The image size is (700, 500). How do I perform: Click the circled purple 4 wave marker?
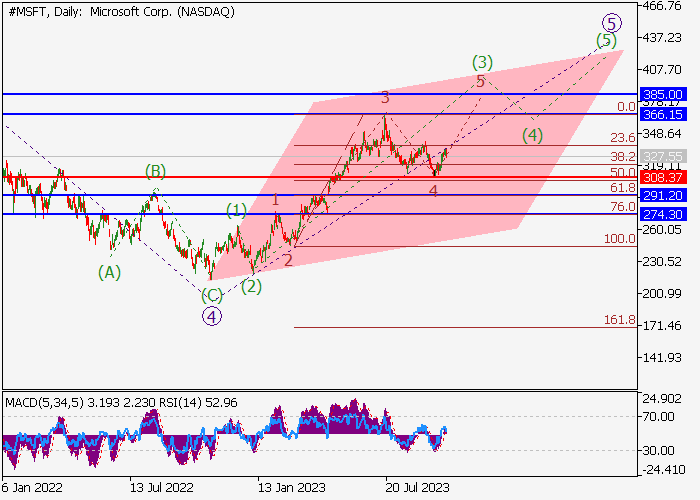pos(211,316)
